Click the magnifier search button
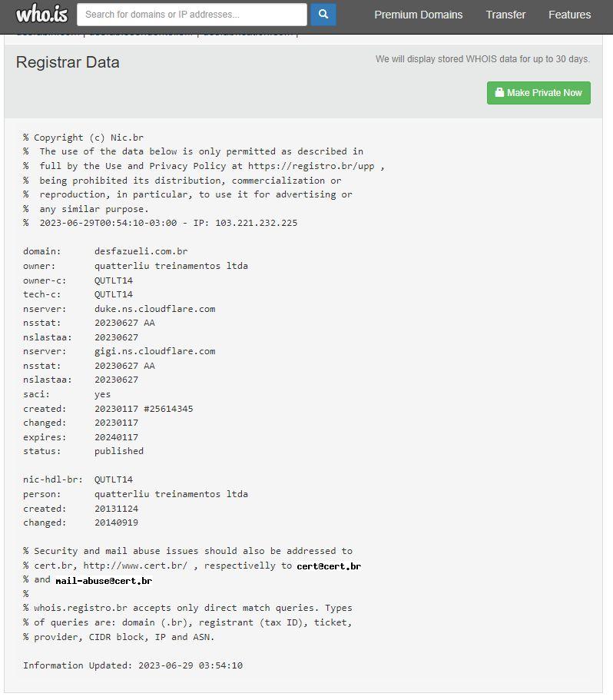 tap(323, 14)
